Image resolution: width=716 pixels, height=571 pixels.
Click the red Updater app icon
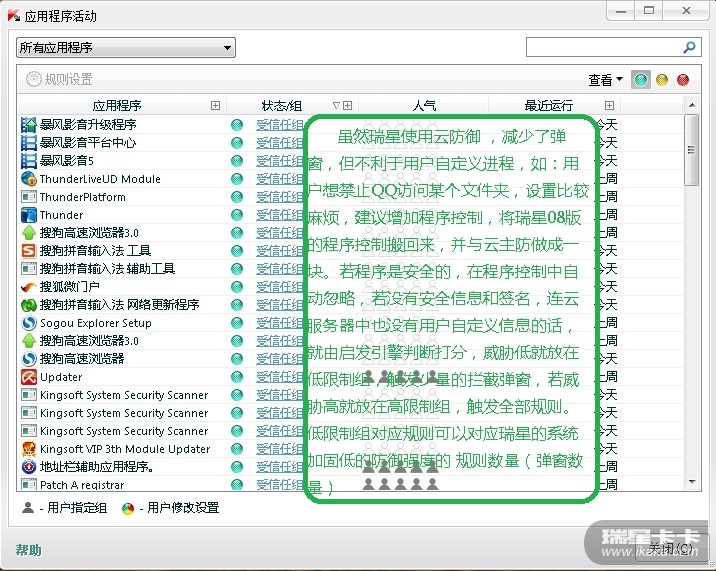pyautogui.click(x=28, y=377)
